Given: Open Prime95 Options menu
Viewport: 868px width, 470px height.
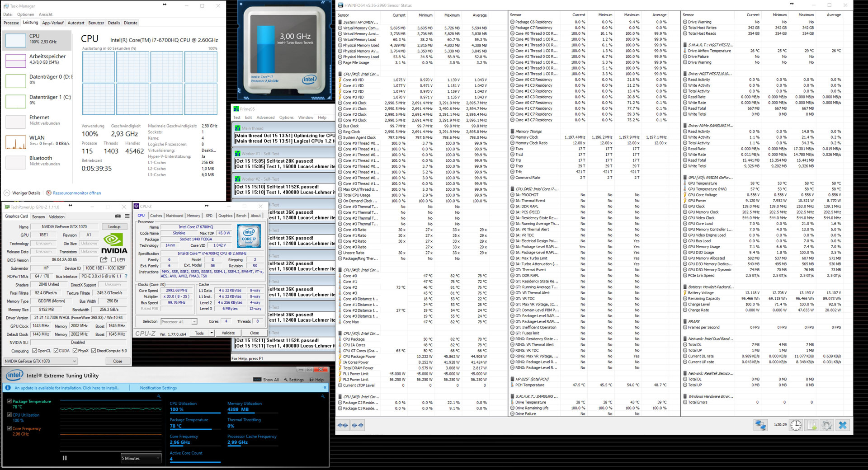Looking at the screenshot, I should 286,117.
